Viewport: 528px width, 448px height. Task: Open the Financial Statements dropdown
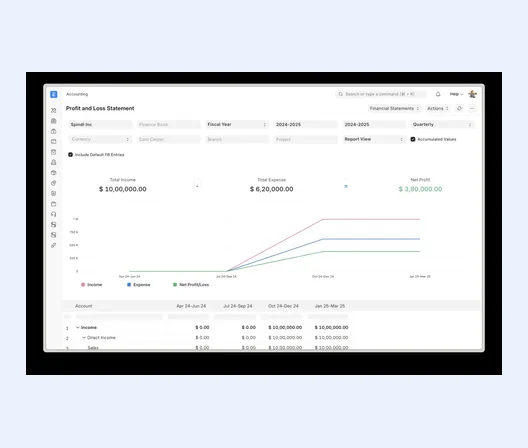[x=394, y=108]
